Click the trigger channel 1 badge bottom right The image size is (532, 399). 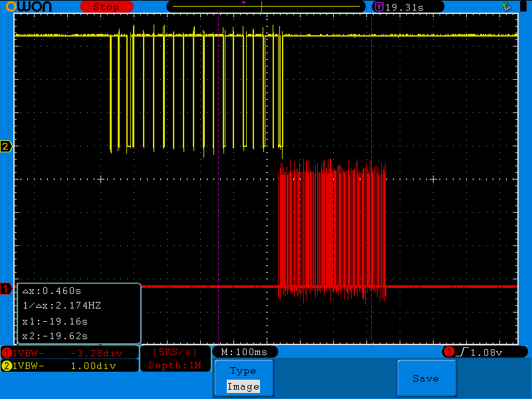(x=449, y=352)
